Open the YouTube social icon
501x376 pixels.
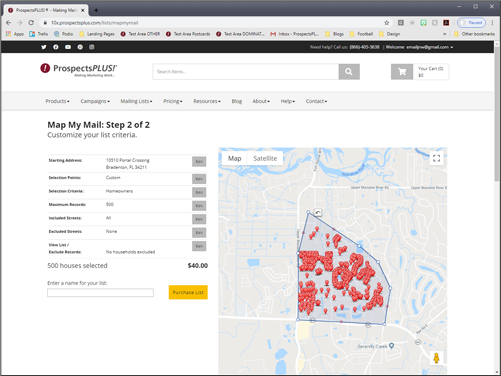68,47
